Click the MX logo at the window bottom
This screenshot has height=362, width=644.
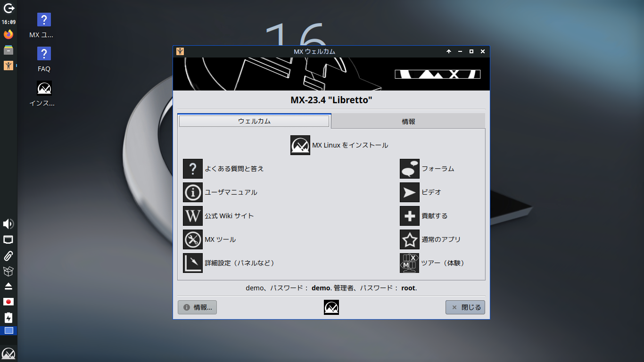point(331,307)
